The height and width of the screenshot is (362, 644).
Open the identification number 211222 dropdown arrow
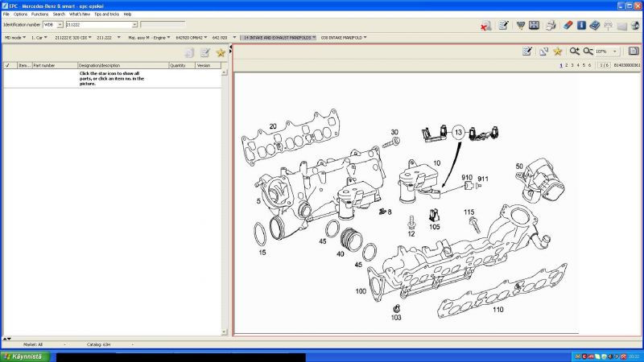pos(134,25)
